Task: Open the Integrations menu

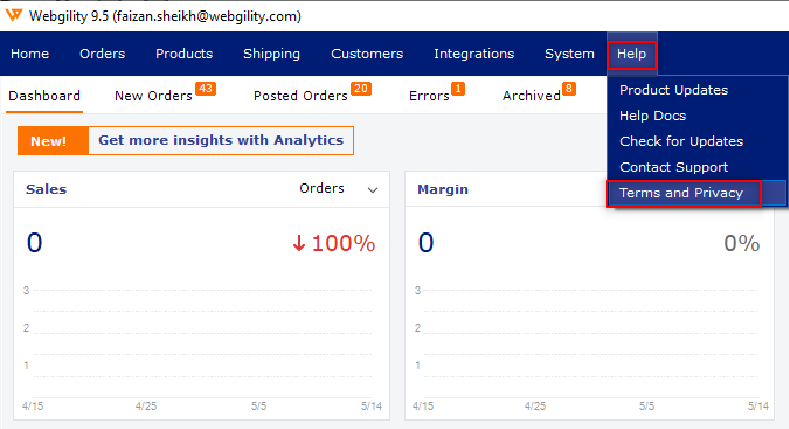Action: [x=474, y=54]
